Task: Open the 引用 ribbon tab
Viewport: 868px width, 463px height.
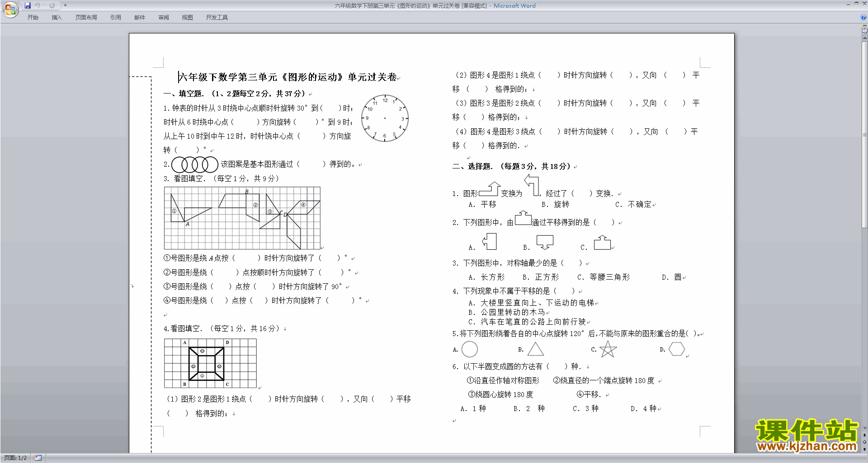Action: [x=115, y=18]
